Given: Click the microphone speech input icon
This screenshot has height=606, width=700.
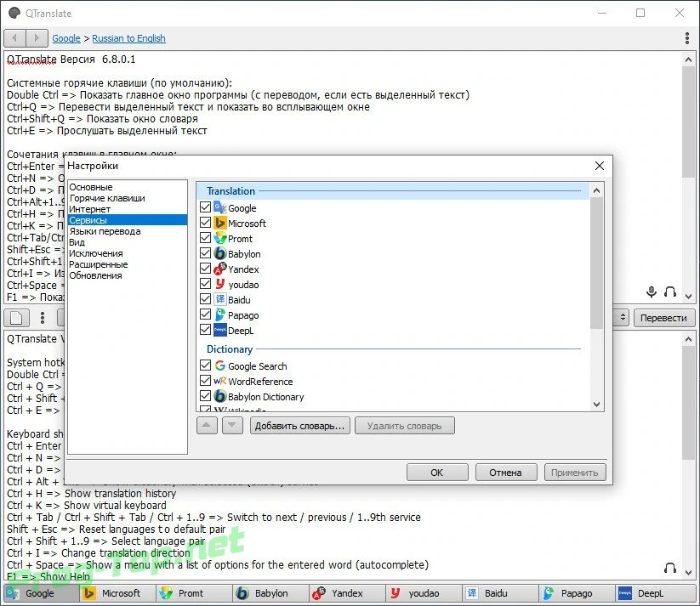Looking at the screenshot, I should (x=652, y=292).
